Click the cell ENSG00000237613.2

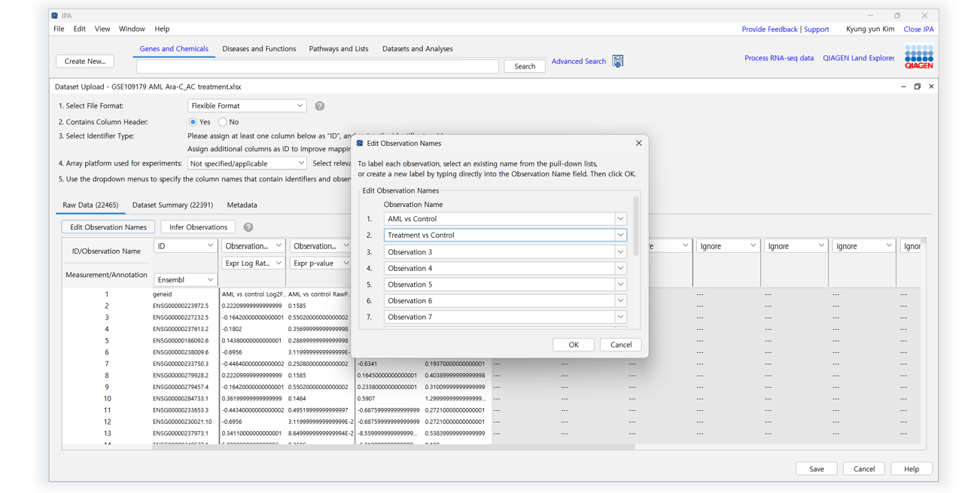181,329
